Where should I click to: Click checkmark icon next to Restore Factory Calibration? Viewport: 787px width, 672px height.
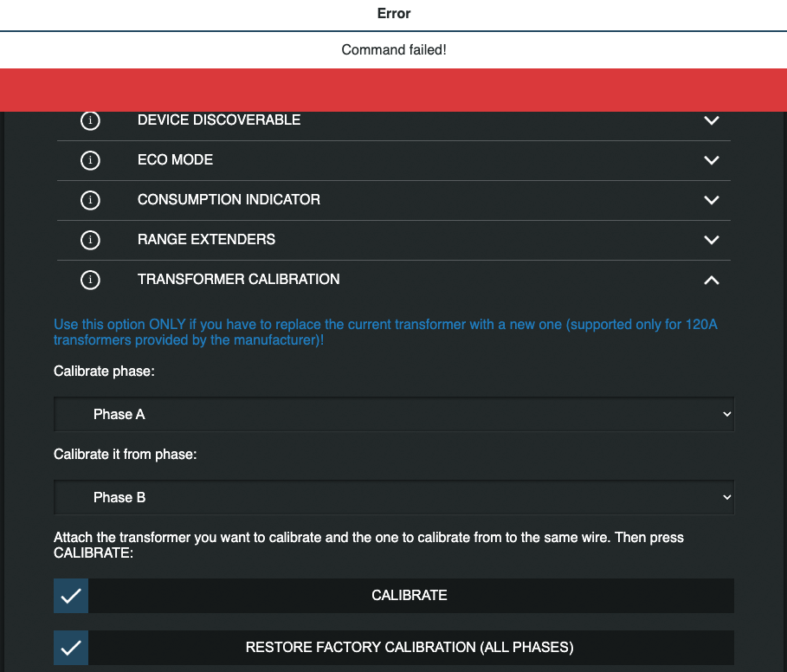(x=71, y=648)
